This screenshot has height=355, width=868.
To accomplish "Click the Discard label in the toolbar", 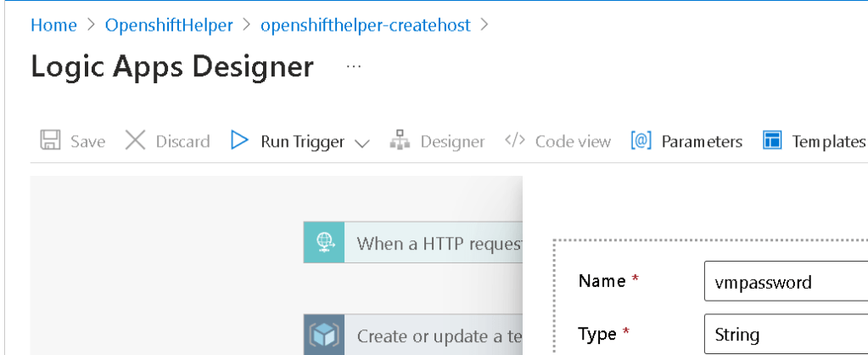I will click(182, 142).
